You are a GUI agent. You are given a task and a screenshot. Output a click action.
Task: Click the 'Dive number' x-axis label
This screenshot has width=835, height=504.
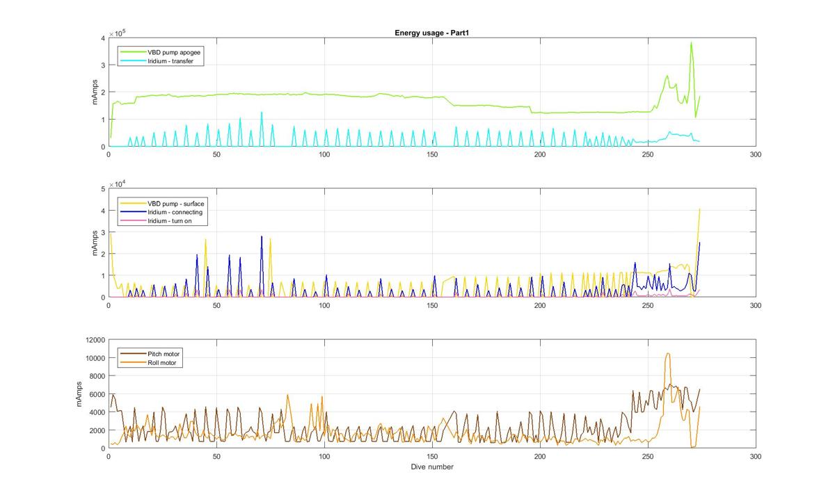tap(432, 467)
